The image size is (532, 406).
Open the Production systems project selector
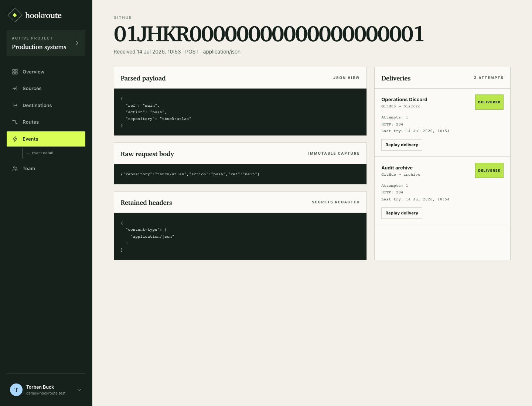point(46,43)
